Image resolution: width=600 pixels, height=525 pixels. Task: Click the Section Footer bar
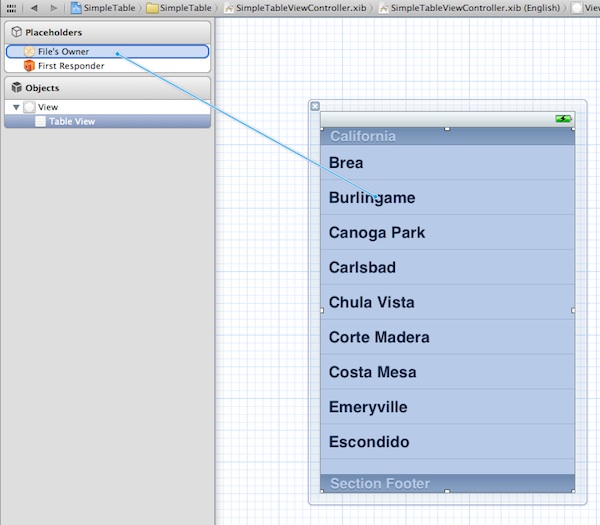(x=447, y=483)
